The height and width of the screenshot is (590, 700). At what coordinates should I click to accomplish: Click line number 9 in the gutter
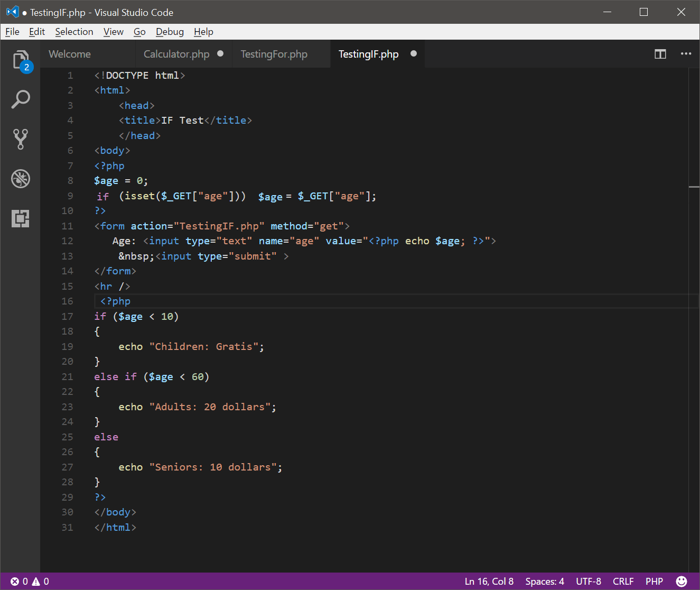click(x=70, y=196)
